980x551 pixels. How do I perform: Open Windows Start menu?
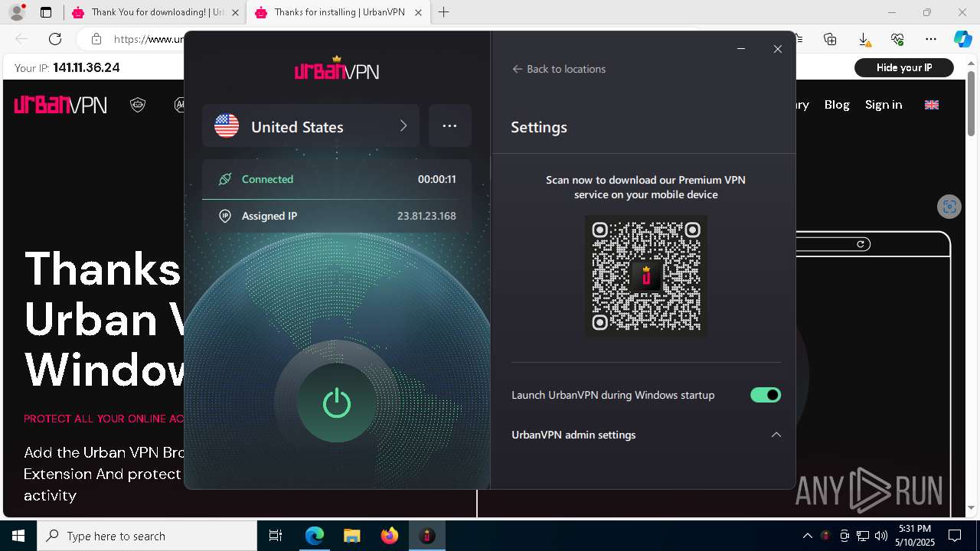[x=18, y=536]
